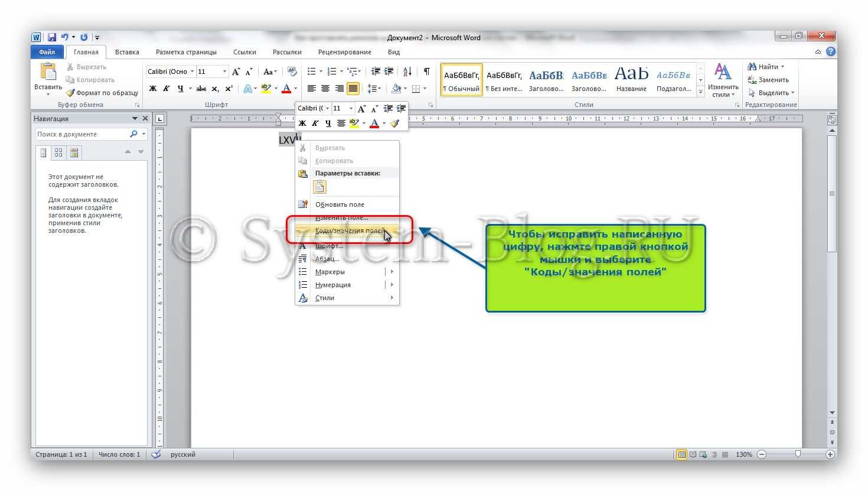
Task: Switch to the Ссылки tab
Action: pyautogui.click(x=244, y=52)
